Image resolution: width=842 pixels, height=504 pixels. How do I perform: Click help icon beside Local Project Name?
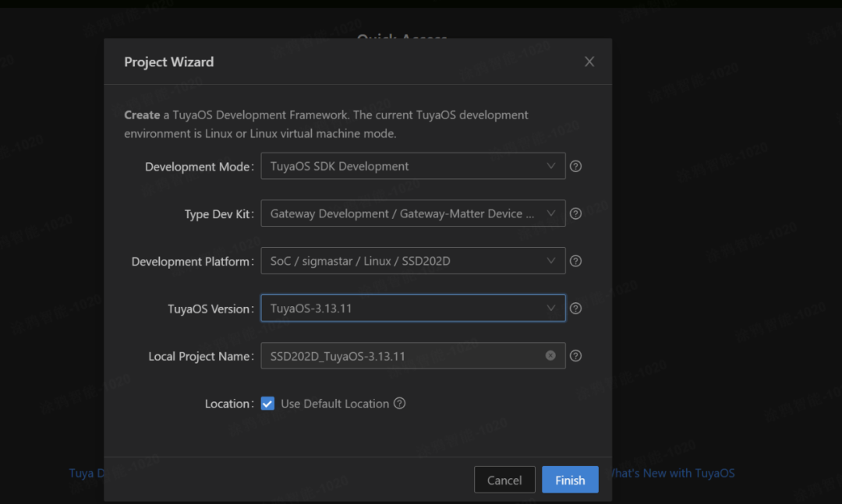(x=575, y=356)
